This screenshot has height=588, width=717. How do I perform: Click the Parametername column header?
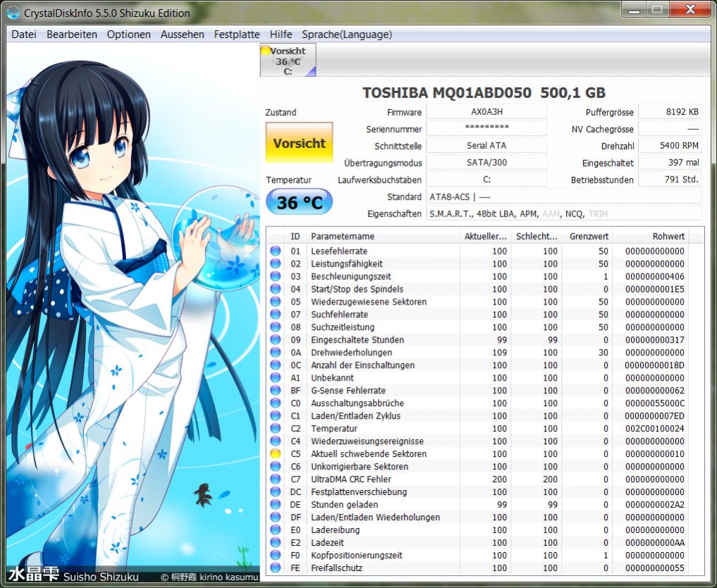(384, 236)
